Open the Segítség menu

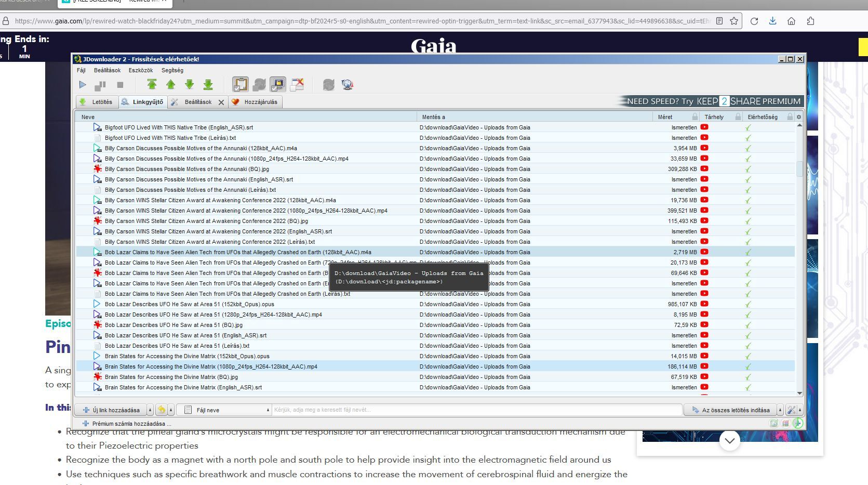(172, 70)
